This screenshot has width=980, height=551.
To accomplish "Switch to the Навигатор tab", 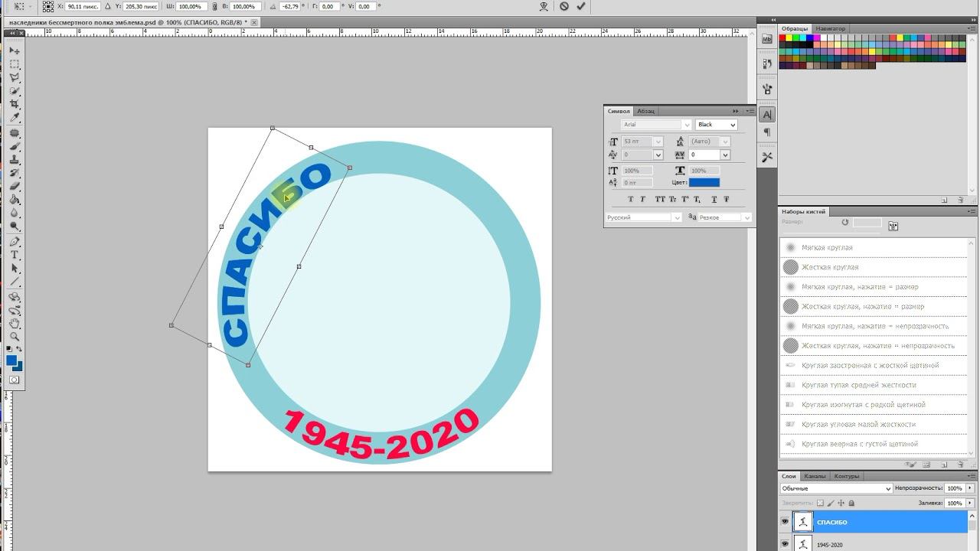I will pos(831,29).
